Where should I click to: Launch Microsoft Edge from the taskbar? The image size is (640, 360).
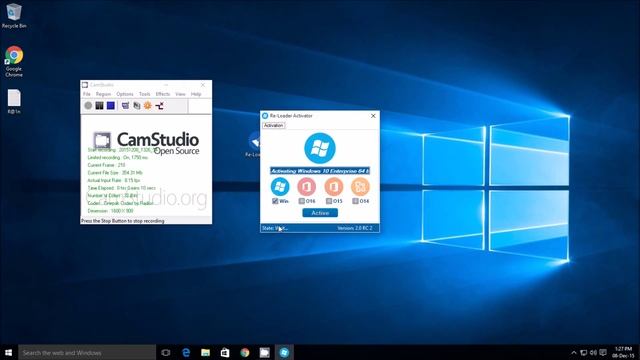tap(186, 352)
